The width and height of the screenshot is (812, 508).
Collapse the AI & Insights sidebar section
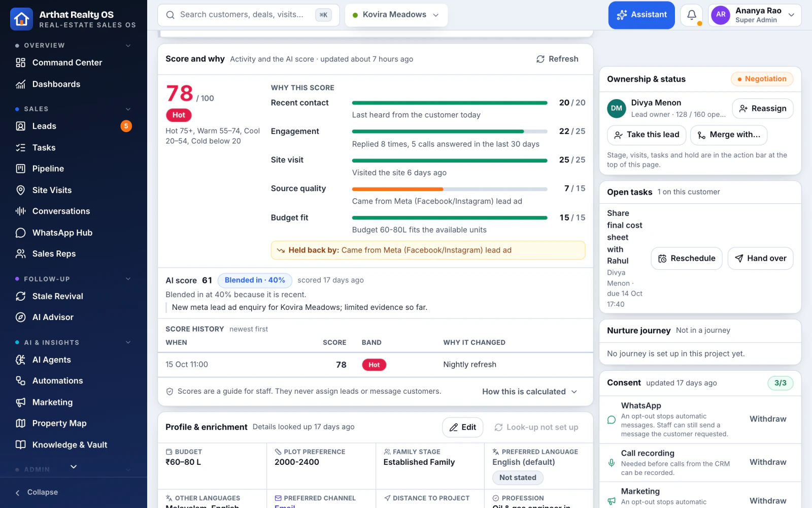tap(128, 342)
